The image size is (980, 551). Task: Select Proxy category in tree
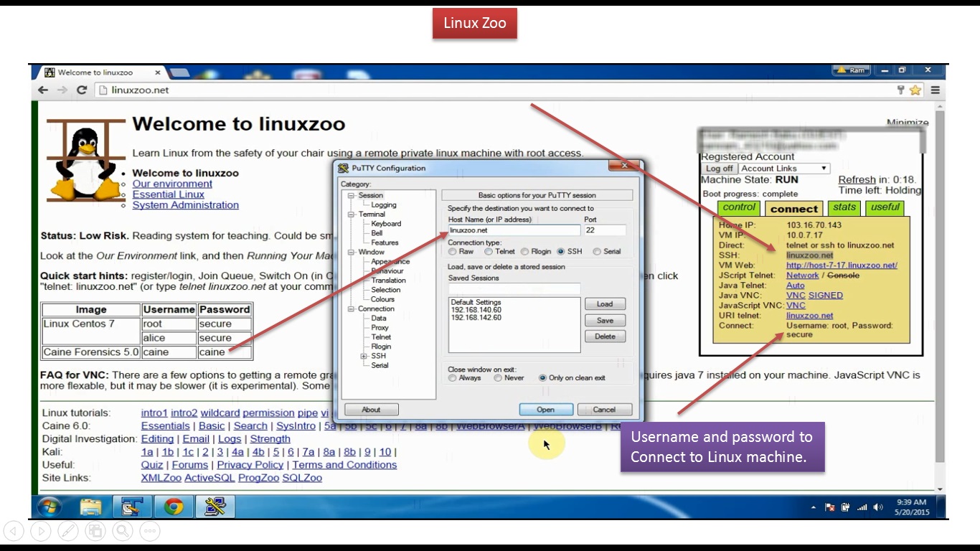tap(380, 327)
